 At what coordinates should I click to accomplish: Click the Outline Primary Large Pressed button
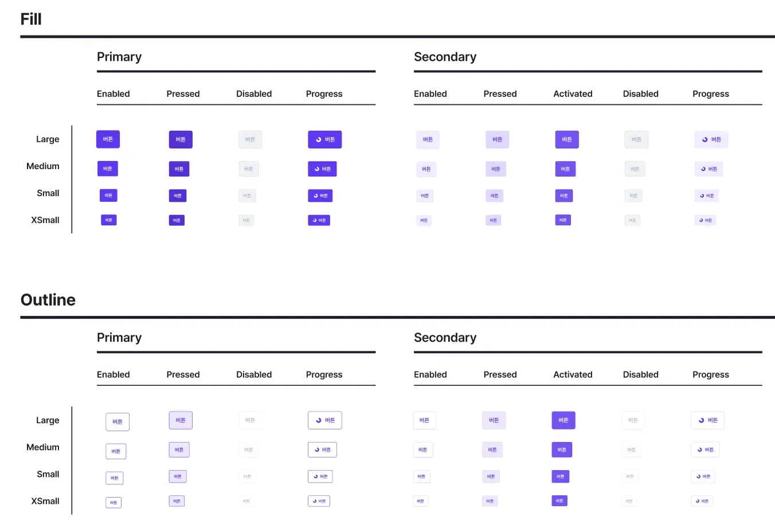click(181, 420)
